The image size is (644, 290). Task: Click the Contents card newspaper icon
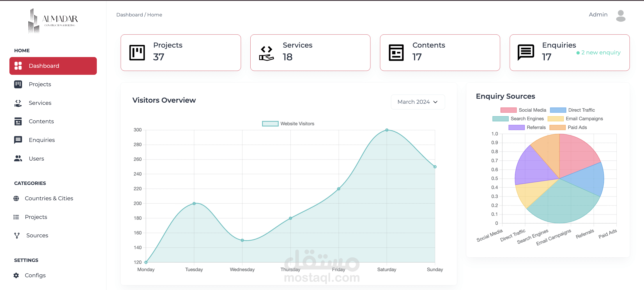[x=396, y=53]
